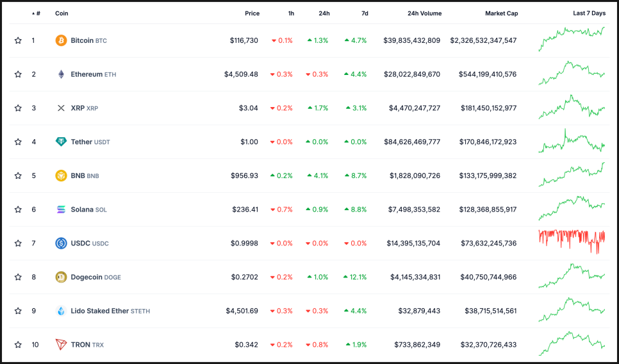Open the BNB coin link
The height and width of the screenshot is (364, 619).
(85, 176)
